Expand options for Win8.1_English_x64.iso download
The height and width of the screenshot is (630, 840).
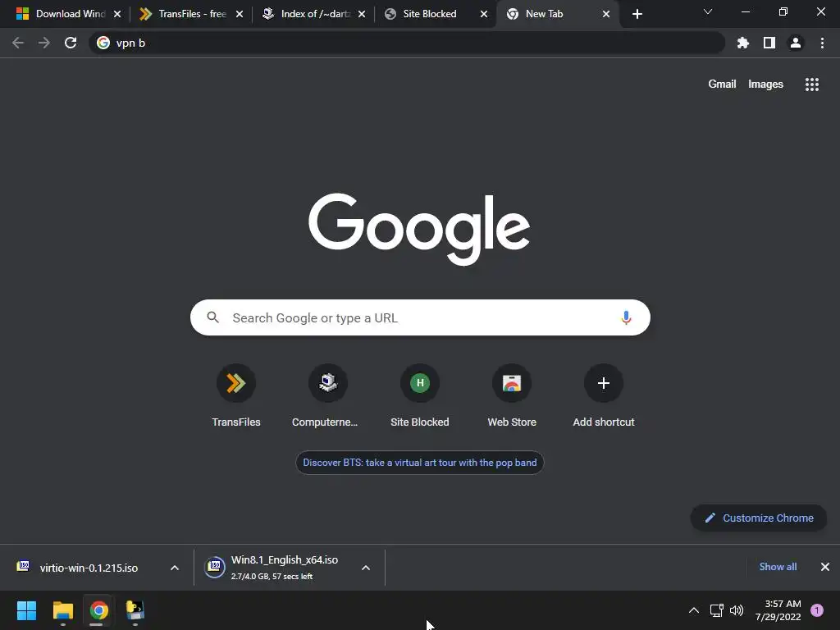pos(365,568)
